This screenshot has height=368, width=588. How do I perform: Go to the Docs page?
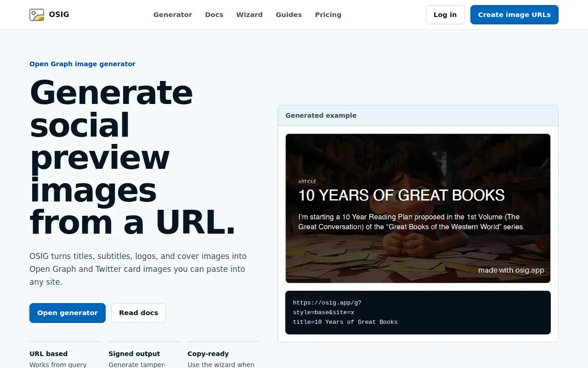(214, 15)
